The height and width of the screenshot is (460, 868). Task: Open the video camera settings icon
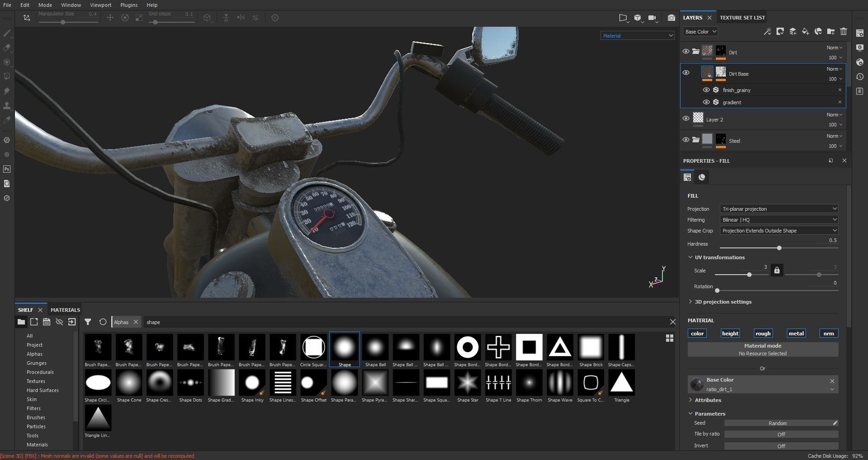652,18
